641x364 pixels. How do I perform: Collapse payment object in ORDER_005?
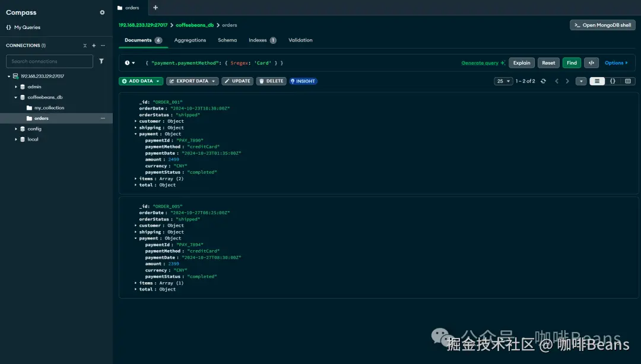pyautogui.click(x=136, y=238)
